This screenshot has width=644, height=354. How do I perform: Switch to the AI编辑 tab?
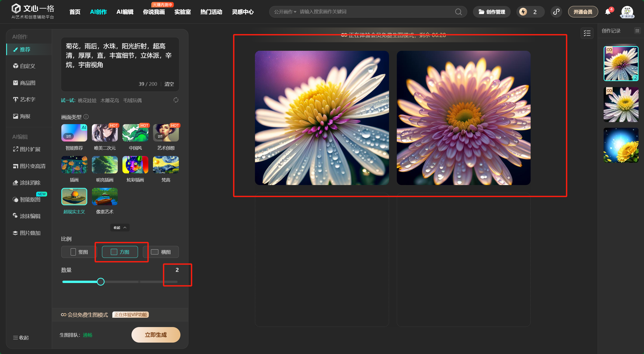(125, 12)
